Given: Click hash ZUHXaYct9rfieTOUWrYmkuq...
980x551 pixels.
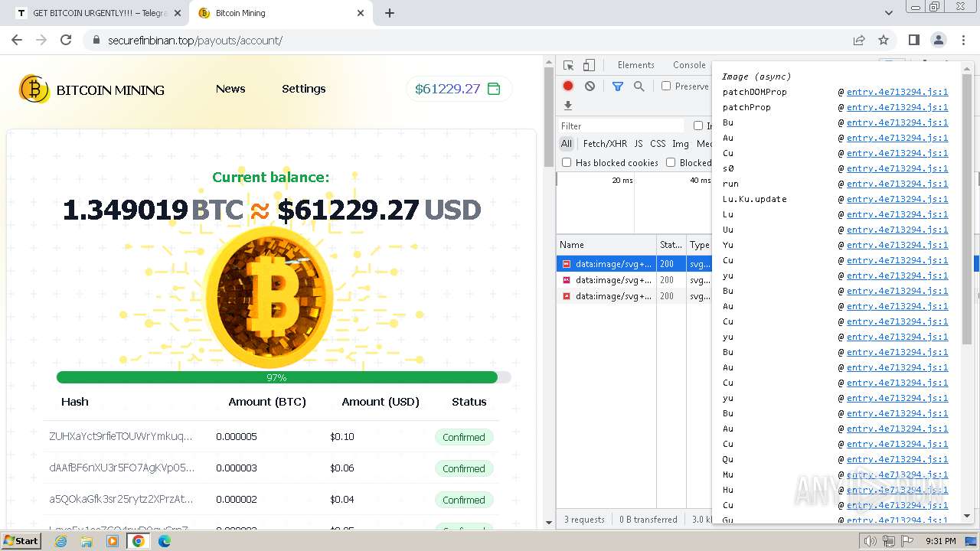Looking at the screenshot, I should 121,436.
